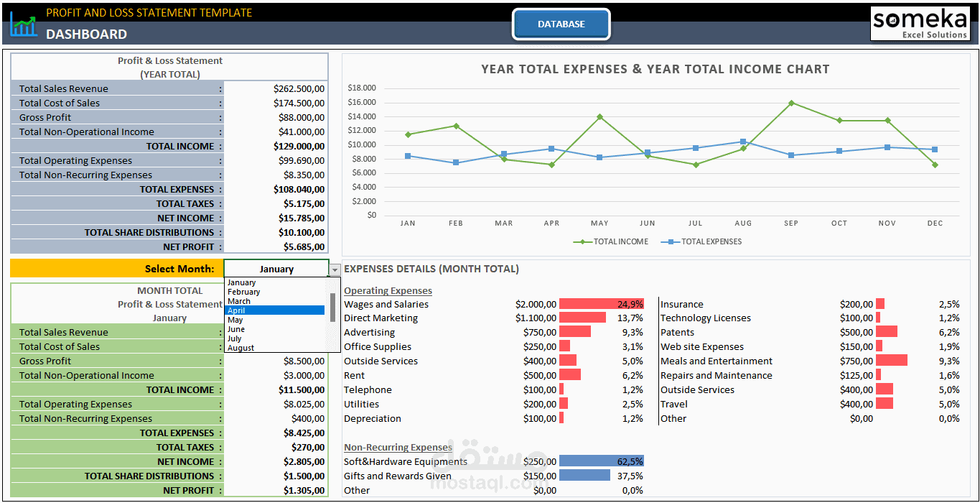The width and height of the screenshot is (980, 503).
Task: Click the TOTAL INCOME legend marker
Action: click(x=582, y=242)
